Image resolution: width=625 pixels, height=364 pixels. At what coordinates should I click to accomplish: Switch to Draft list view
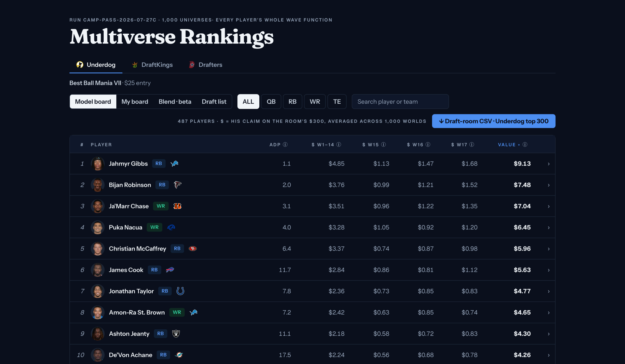214,102
